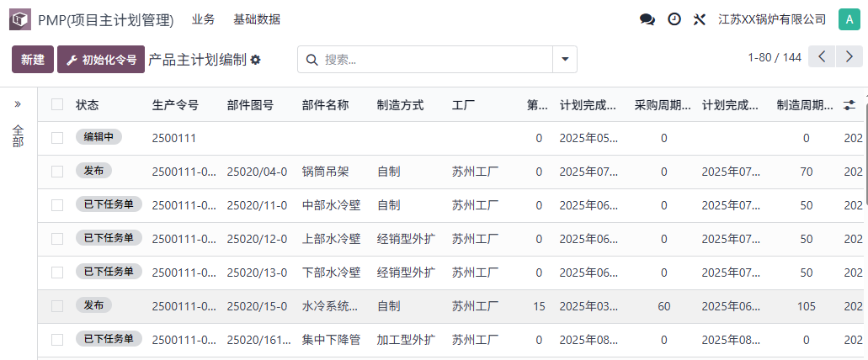
Task: Click the user avatar A icon
Action: pyautogui.click(x=849, y=19)
